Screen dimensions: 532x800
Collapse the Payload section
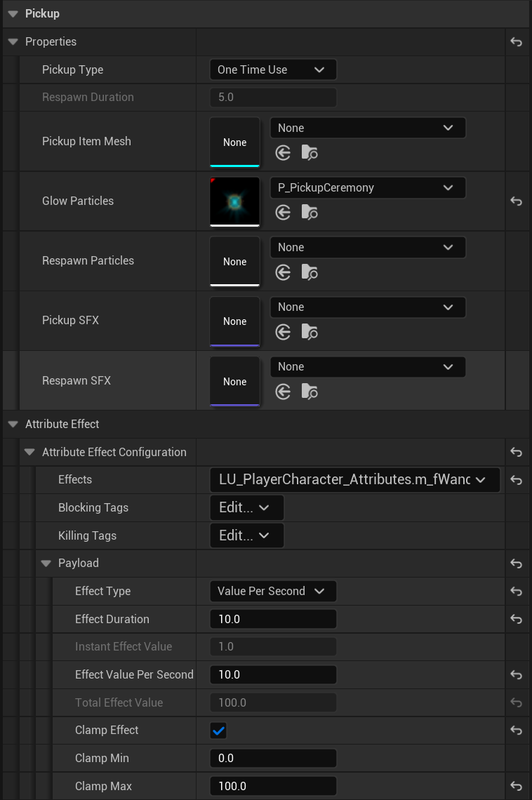coord(46,563)
